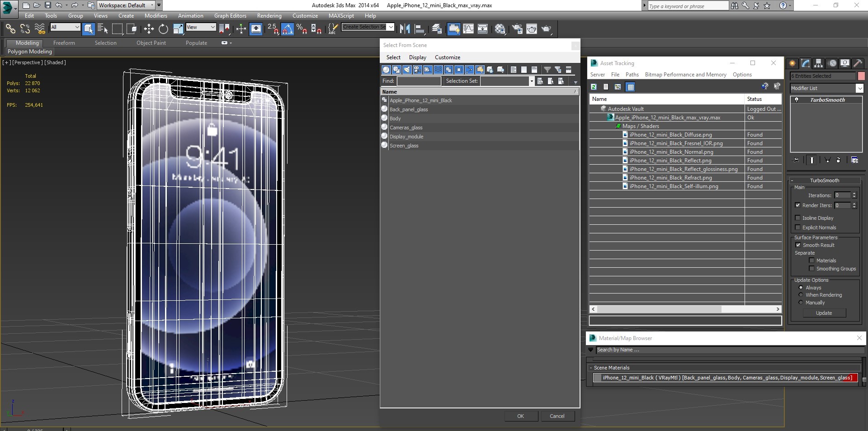This screenshot has width=868, height=431.
Task: Open the Workspace: Default dropdown
Action: point(127,5)
